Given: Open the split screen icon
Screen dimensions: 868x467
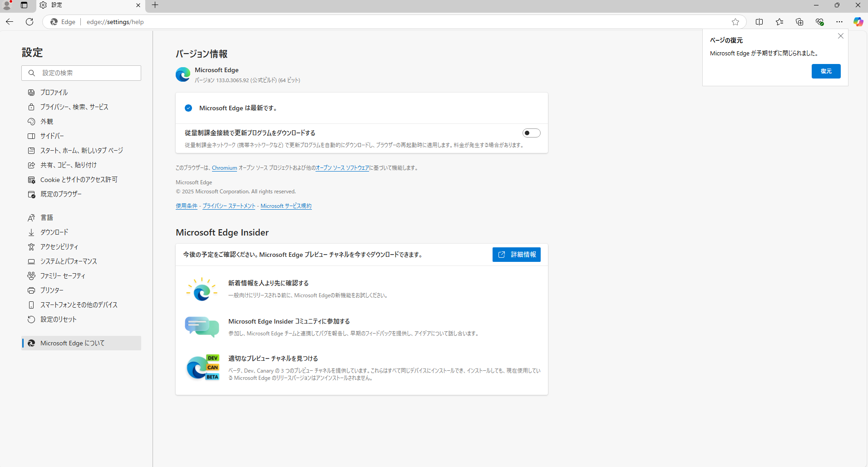Looking at the screenshot, I should click(759, 22).
